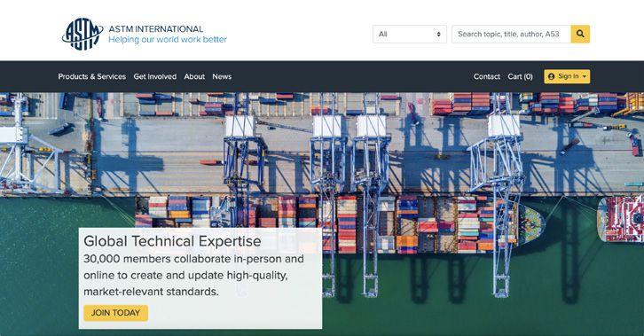The width and height of the screenshot is (644, 336).
Task: Open the Products & Services menu
Action: click(92, 76)
